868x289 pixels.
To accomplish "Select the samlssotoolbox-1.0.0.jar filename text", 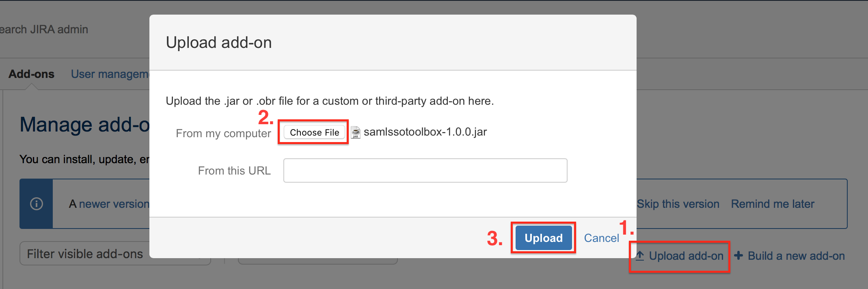I will (x=425, y=132).
